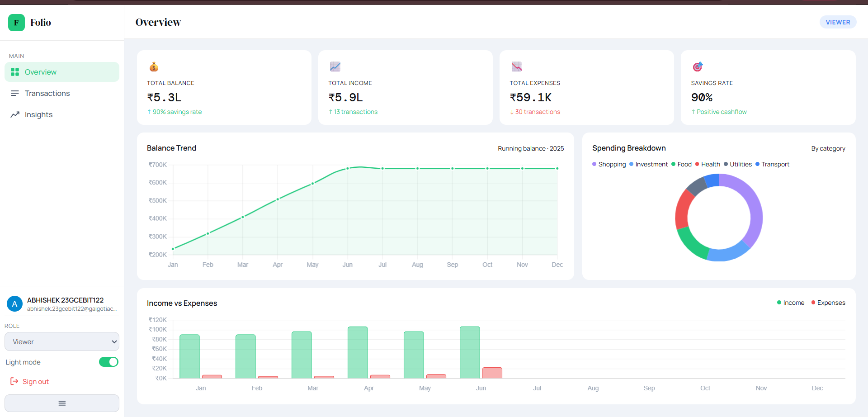The width and height of the screenshot is (868, 417).
Task: Click the Transactions list icon in sidebar
Action: [x=15, y=93]
